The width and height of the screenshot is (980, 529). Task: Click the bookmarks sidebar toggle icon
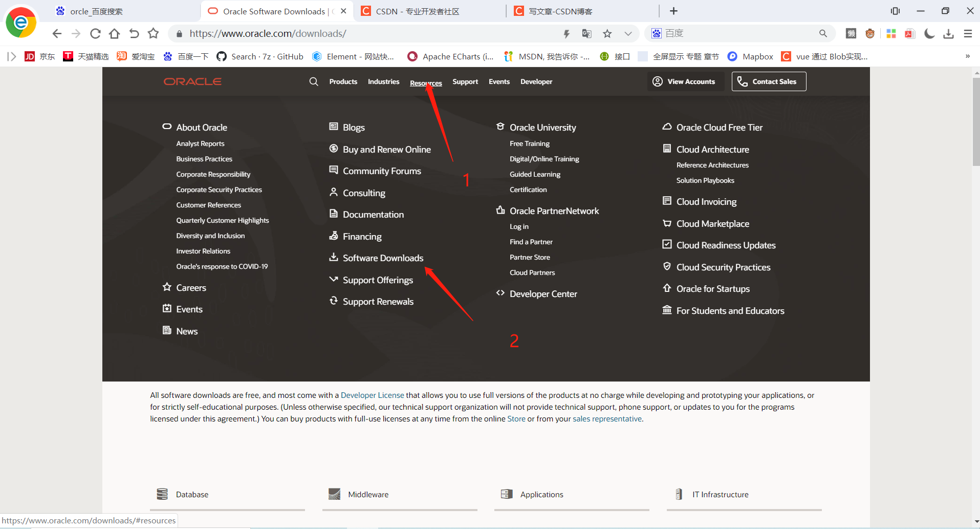pos(12,56)
